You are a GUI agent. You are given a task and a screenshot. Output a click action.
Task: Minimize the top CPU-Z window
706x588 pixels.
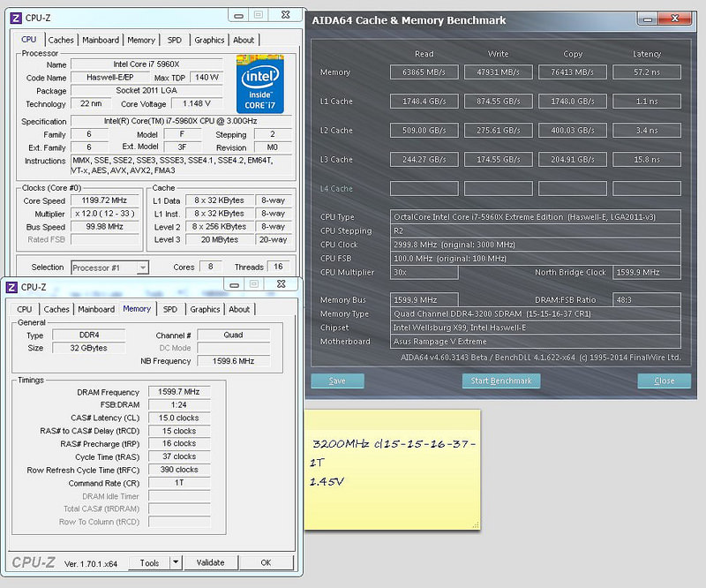pos(238,15)
